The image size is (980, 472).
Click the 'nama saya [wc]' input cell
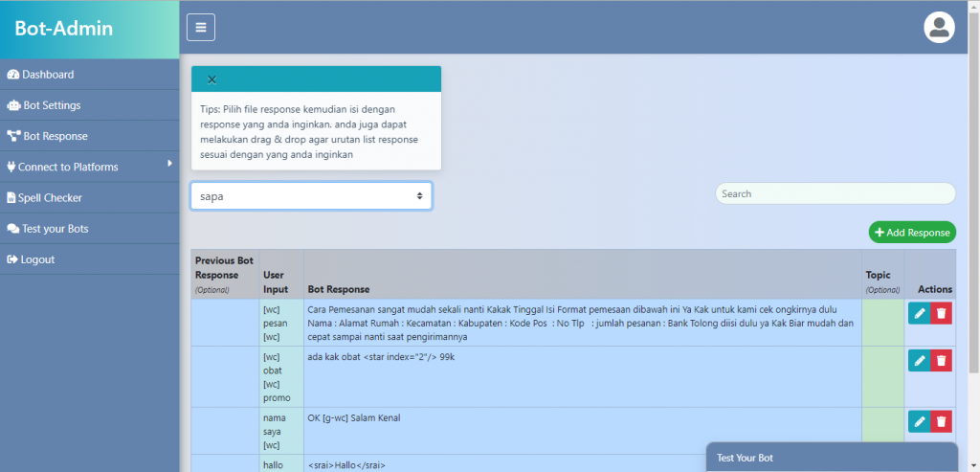point(281,431)
